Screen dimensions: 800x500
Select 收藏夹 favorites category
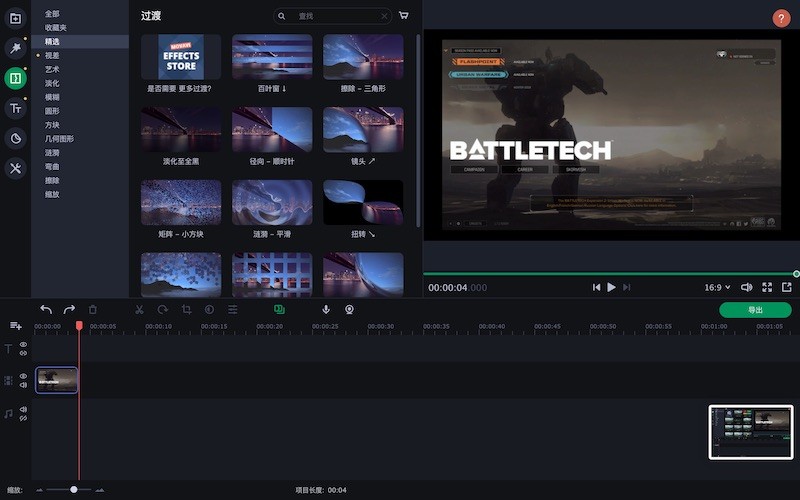click(x=56, y=28)
